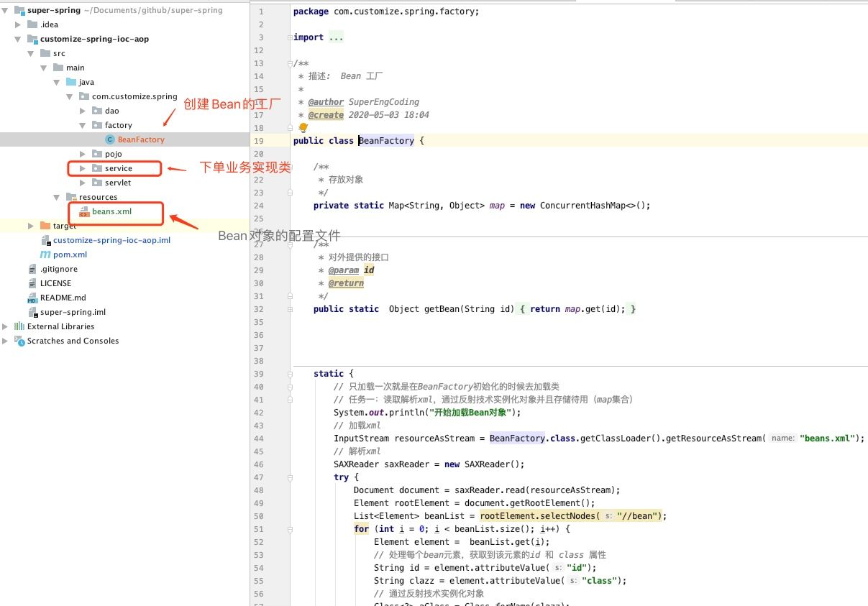The height and width of the screenshot is (606, 868).
Task: Click the Maven pom.xml icon
Action: coord(45,254)
